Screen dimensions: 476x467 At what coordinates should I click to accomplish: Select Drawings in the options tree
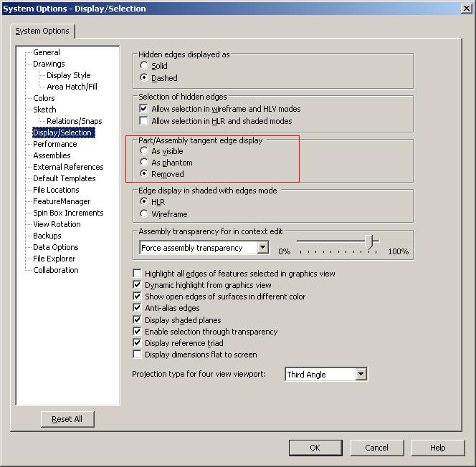coord(49,64)
